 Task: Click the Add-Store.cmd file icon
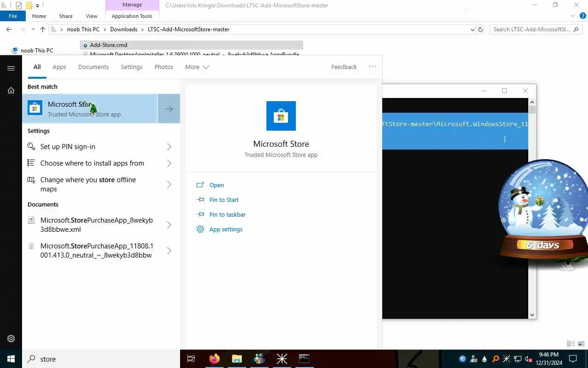pyautogui.click(x=85, y=45)
